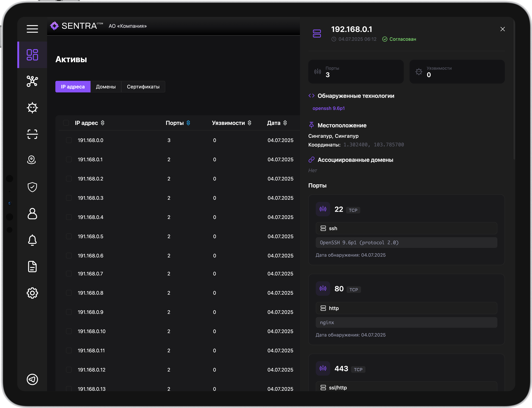Check the box for 191.168.0.0

point(69,140)
